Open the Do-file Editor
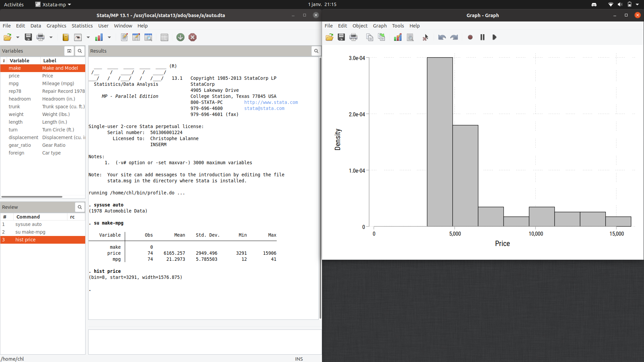 (x=124, y=37)
